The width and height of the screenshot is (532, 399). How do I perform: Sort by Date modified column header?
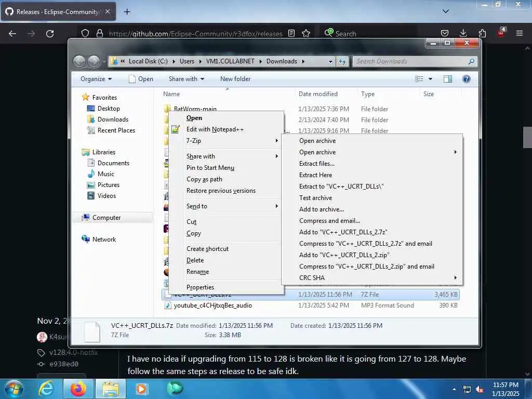pyautogui.click(x=318, y=94)
